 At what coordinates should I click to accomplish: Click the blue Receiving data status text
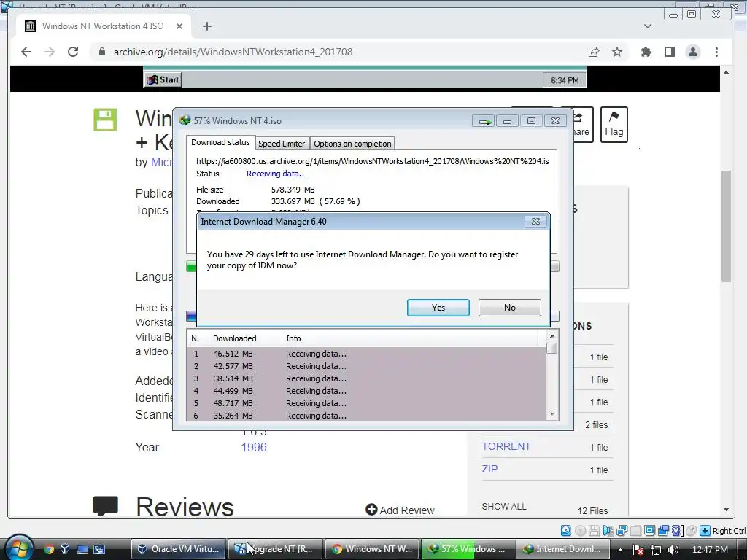(x=276, y=174)
